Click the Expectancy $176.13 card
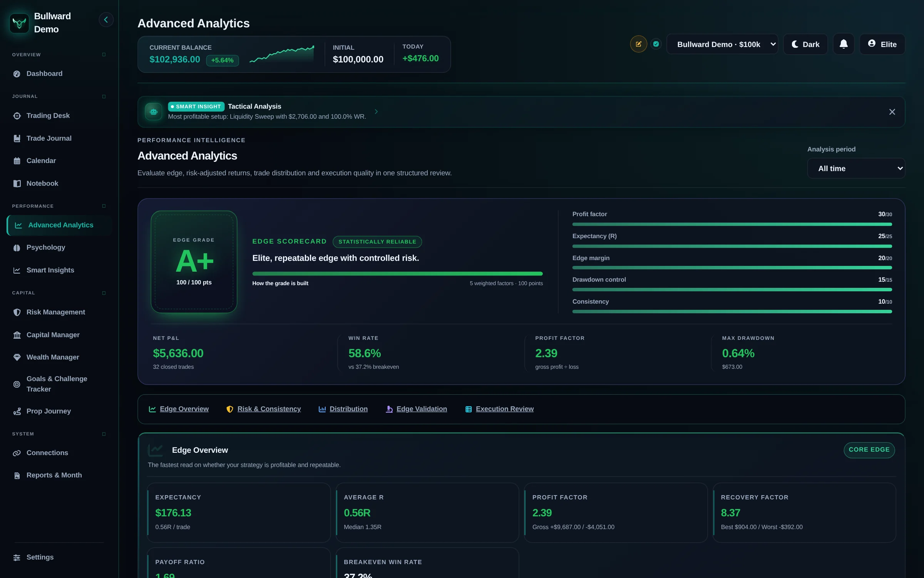Viewport: 924px width, 578px height. 239,512
